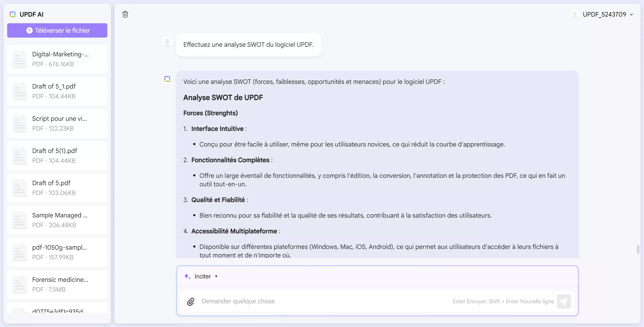Click the upload arrow icon in the purple button
Screen dimensions: 644x327
(x=29, y=30)
